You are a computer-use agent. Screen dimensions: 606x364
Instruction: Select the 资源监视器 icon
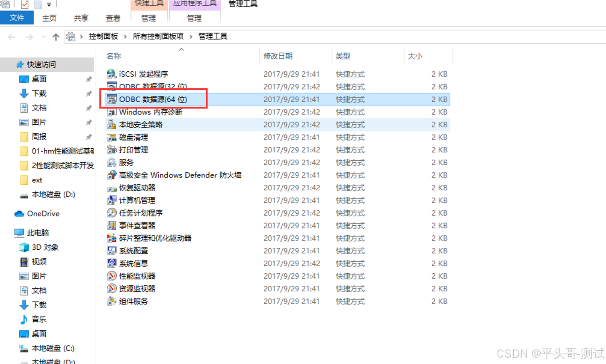111,289
